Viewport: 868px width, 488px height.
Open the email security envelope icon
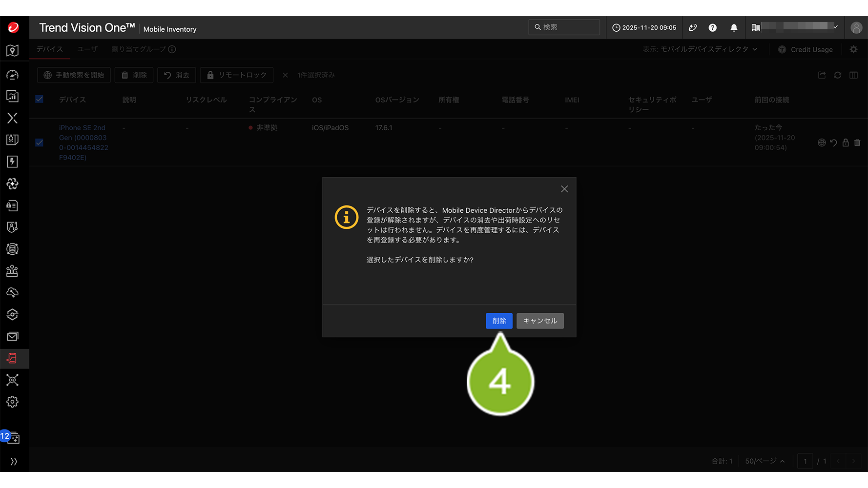point(12,336)
